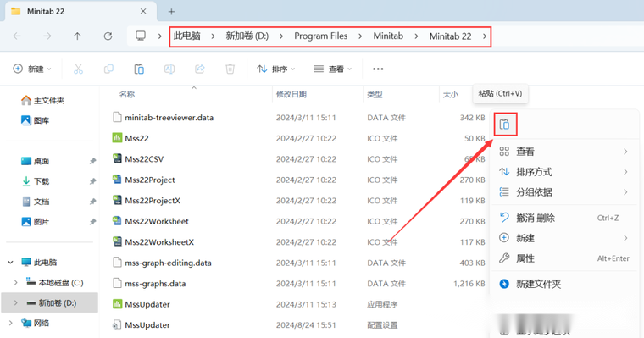Sort by the 名称 column header
Viewport: 644px width, 338px height.
(x=127, y=95)
